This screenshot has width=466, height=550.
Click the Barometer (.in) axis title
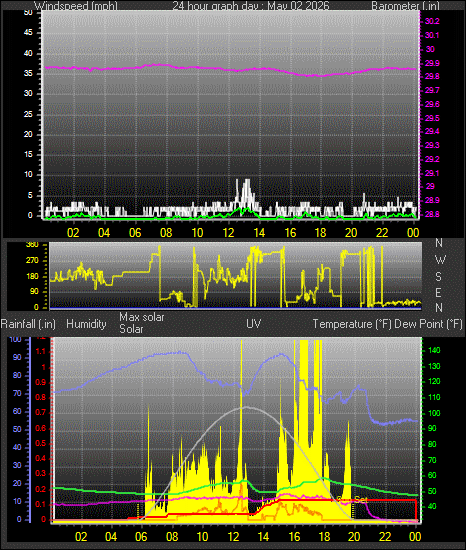(405, 6)
